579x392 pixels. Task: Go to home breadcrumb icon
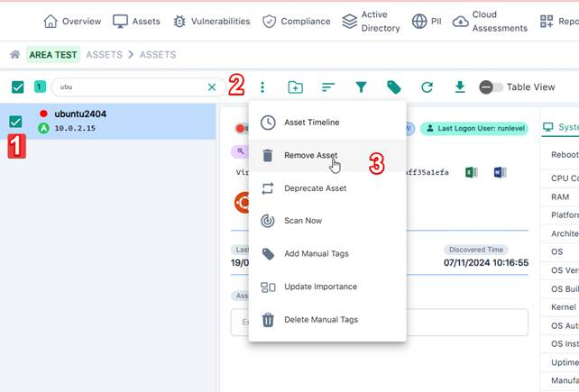14,55
